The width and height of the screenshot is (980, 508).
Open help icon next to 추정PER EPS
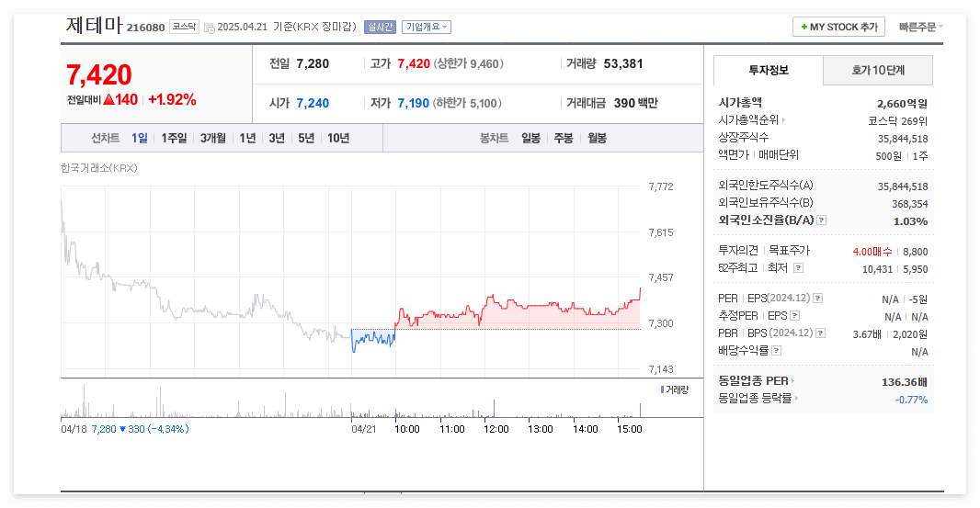[795, 315]
